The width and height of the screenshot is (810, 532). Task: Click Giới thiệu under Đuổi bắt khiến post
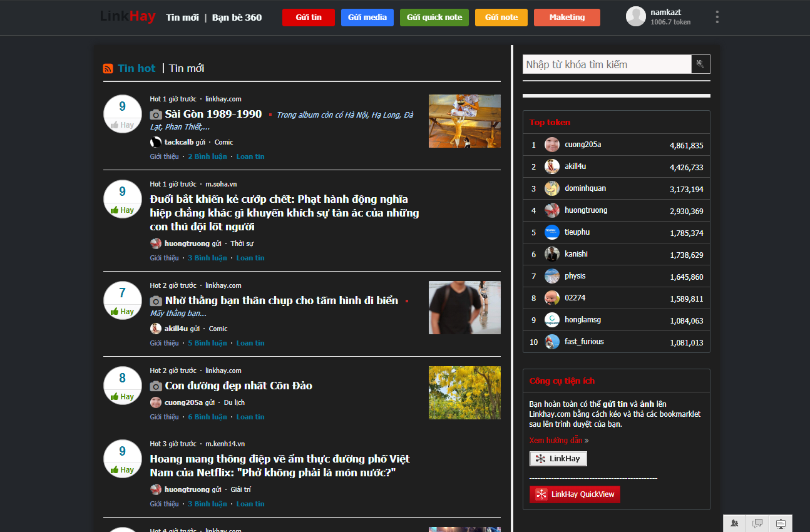(164, 258)
